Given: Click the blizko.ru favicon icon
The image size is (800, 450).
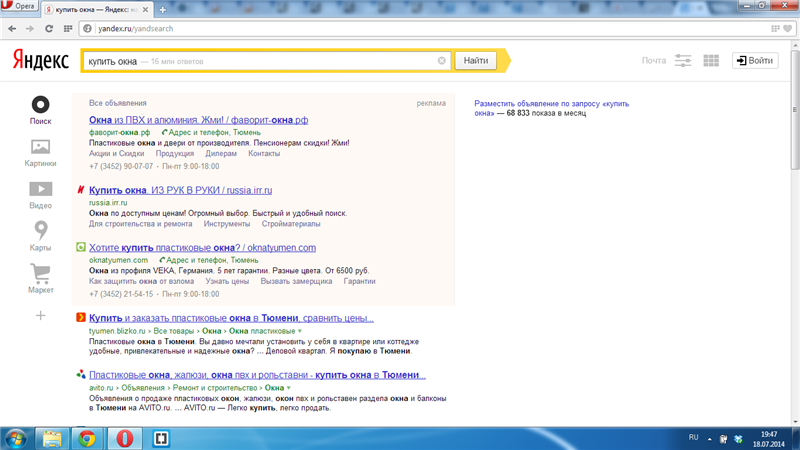Looking at the screenshot, I should (81, 317).
